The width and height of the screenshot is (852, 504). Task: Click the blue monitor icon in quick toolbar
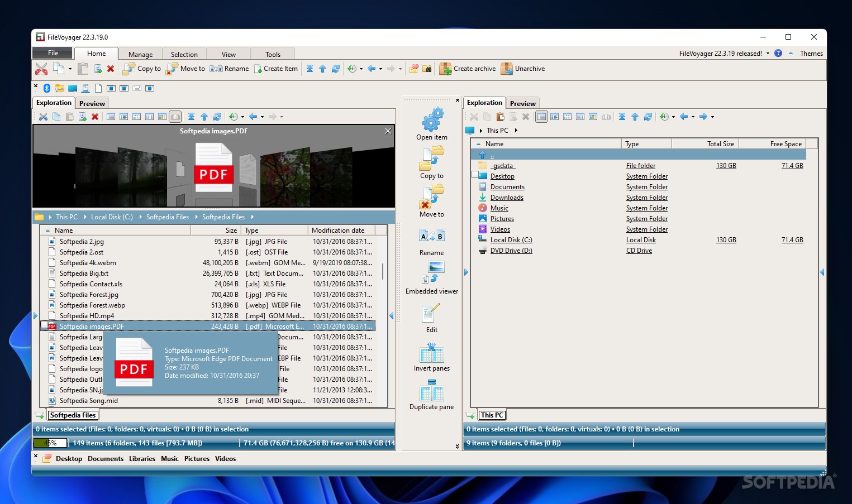tap(73, 88)
